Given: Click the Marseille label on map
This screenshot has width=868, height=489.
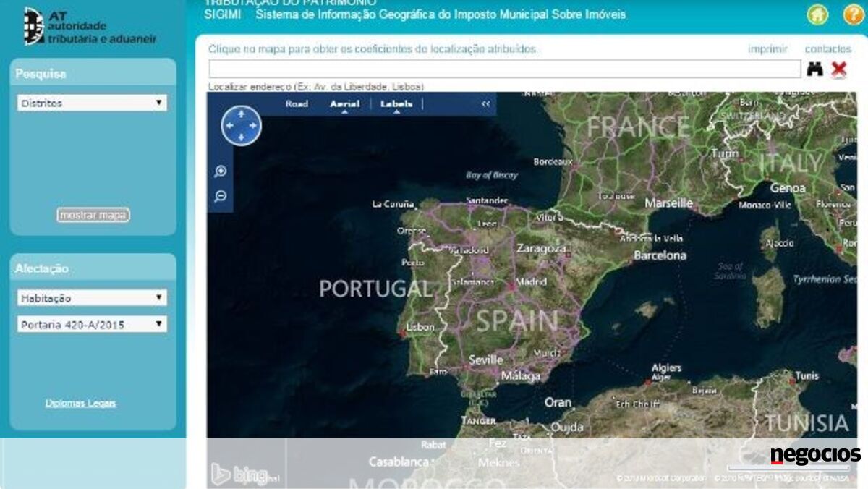Looking at the screenshot, I should coord(668,203).
